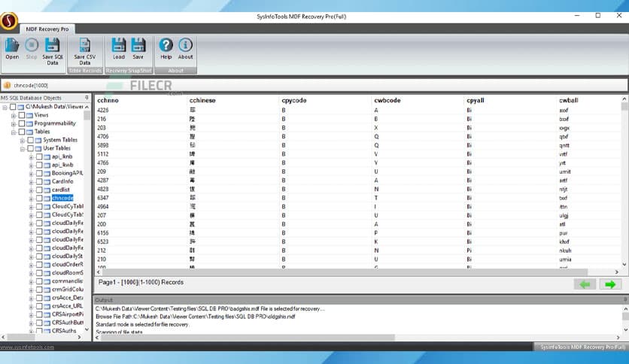Expand the api_lknb table node

32,157
